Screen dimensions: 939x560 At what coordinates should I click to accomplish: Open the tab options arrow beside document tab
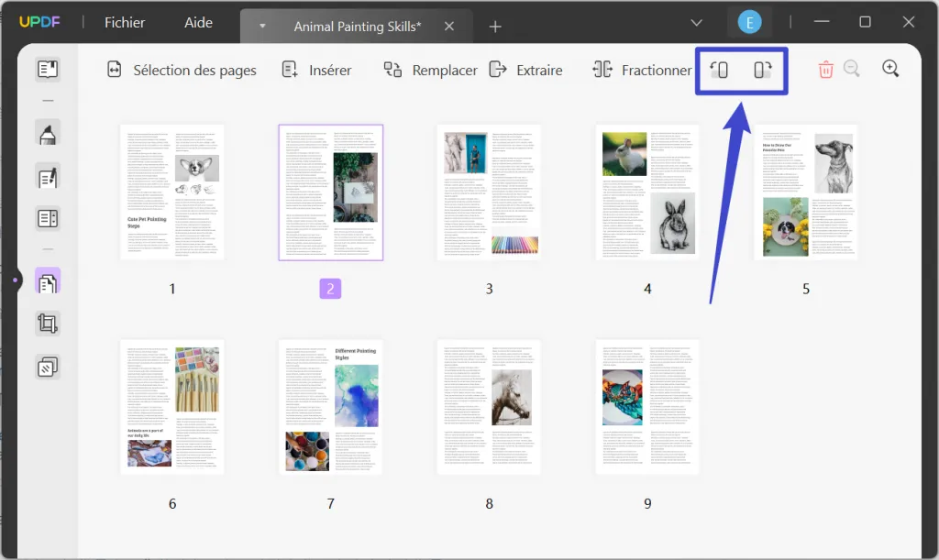(263, 27)
